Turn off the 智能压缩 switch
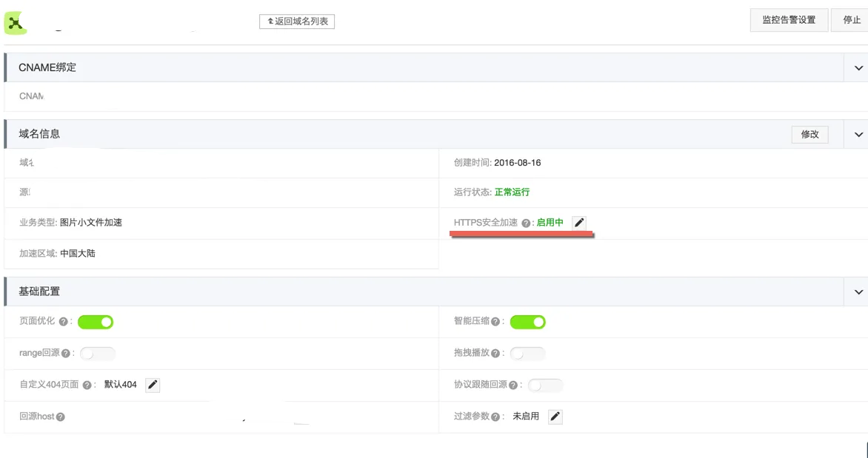The width and height of the screenshot is (868, 458). (527, 322)
